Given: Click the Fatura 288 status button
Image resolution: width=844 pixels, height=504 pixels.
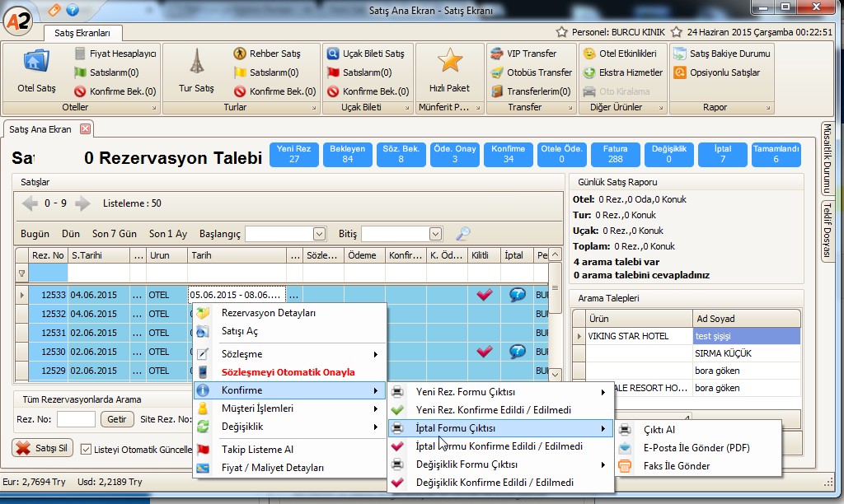Looking at the screenshot, I should pyautogui.click(x=615, y=154).
